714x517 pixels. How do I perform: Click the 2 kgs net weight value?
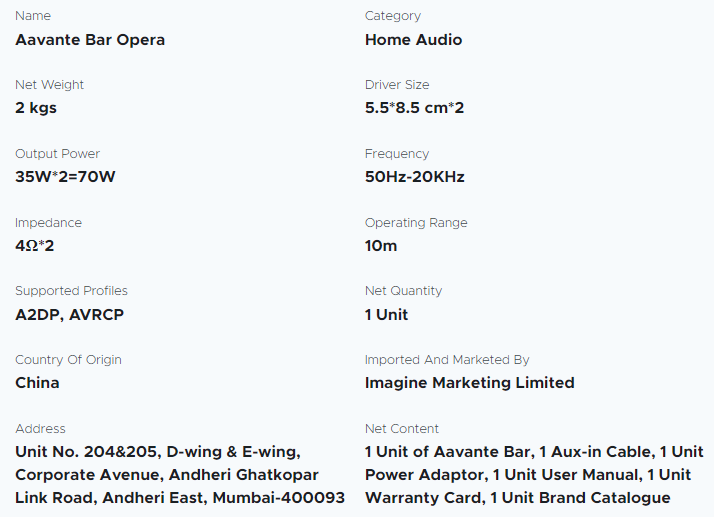pyautogui.click(x=36, y=108)
